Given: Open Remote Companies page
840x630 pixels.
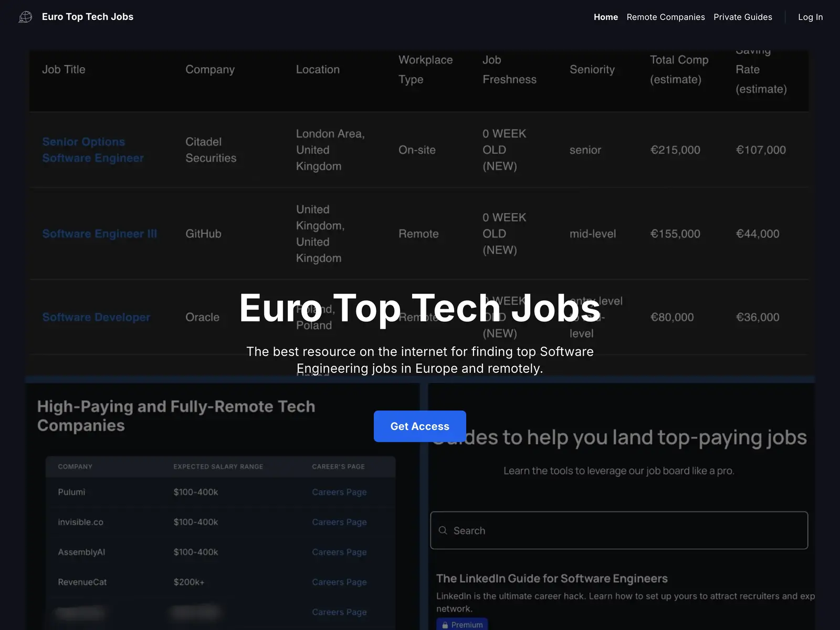Looking at the screenshot, I should 665,17.
